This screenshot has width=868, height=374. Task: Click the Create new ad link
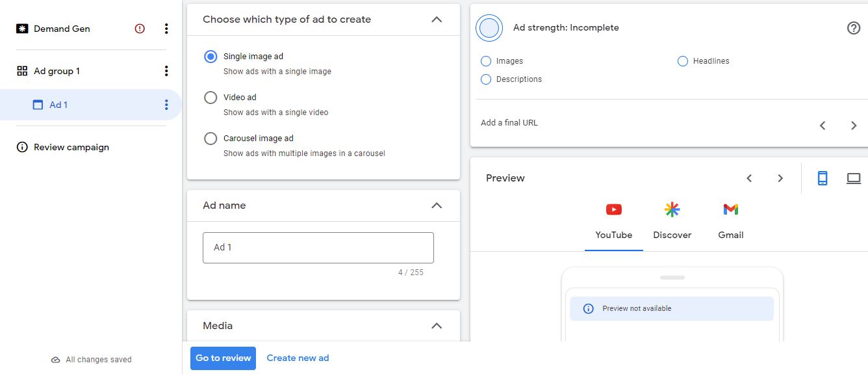(298, 358)
